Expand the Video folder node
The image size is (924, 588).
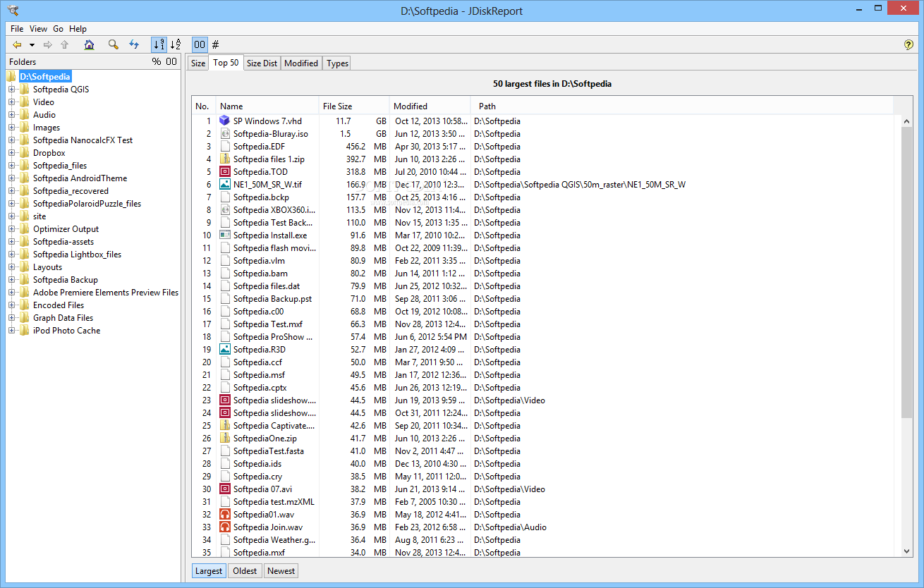coord(11,102)
